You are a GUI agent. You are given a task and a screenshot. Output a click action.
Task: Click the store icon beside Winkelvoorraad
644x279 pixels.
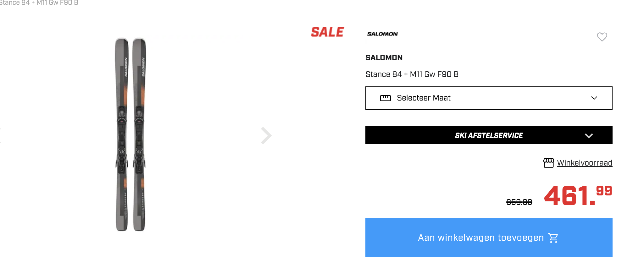[548, 163]
